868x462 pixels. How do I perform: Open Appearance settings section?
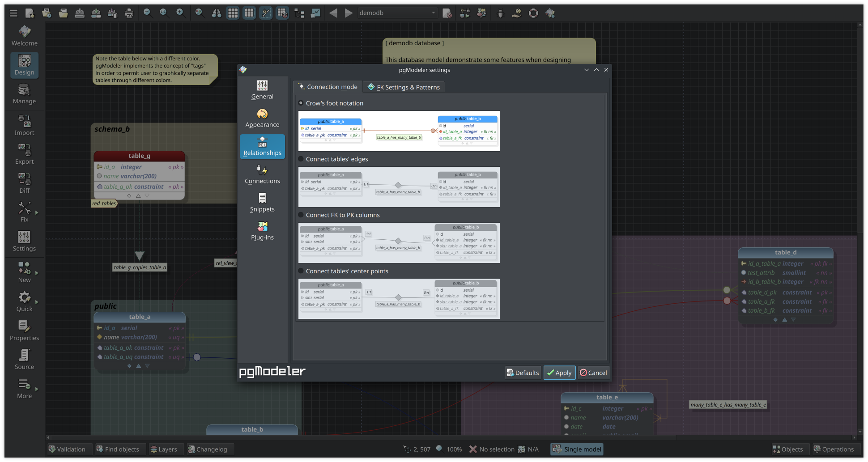point(262,118)
